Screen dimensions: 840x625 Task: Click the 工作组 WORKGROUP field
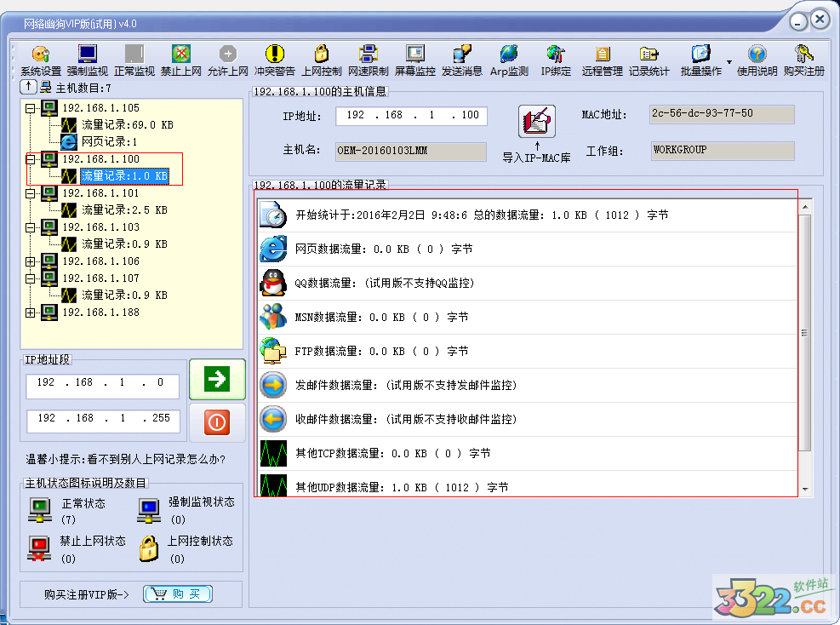(x=722, y=151)
